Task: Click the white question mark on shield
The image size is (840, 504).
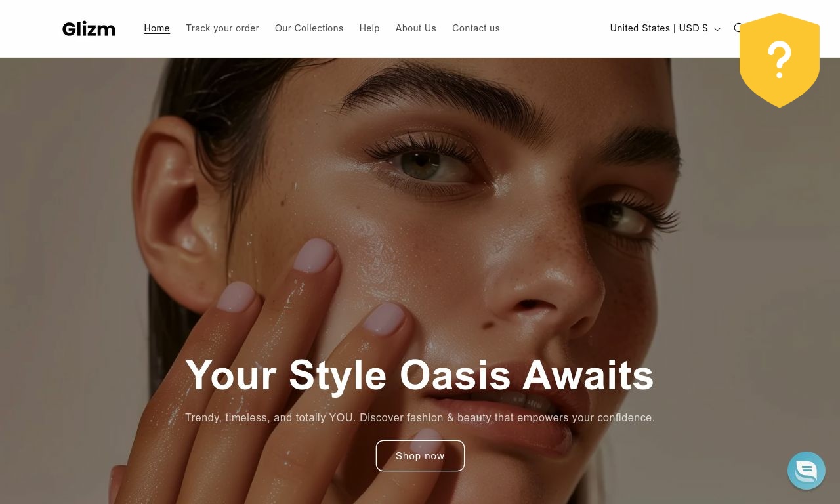Action: pyautogui.click(x=779, y=59)
